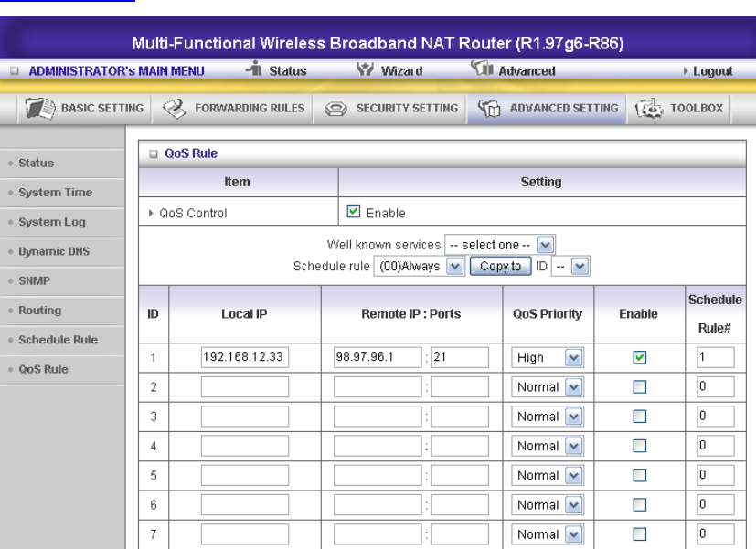Open rule 1 QoS Priority High dropdown
The width and height of the screenshot is (756, 549).
(x=548, y=357)
